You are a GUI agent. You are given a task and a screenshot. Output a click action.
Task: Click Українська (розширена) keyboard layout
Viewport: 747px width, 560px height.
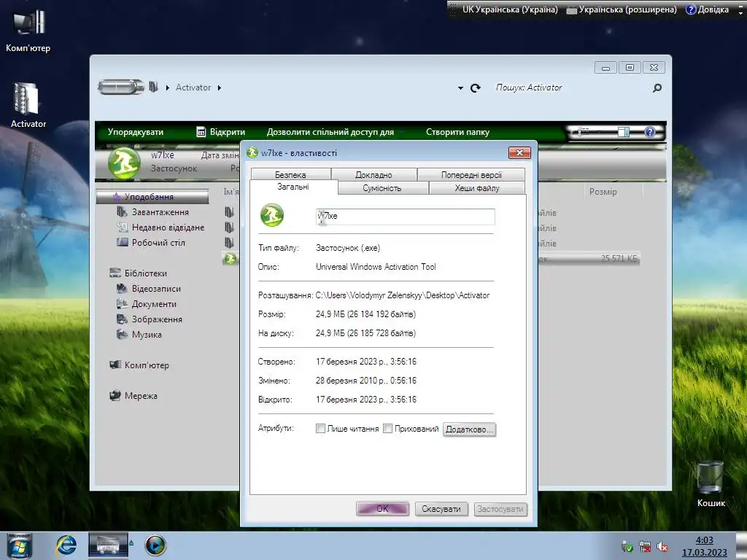point(622,9)
